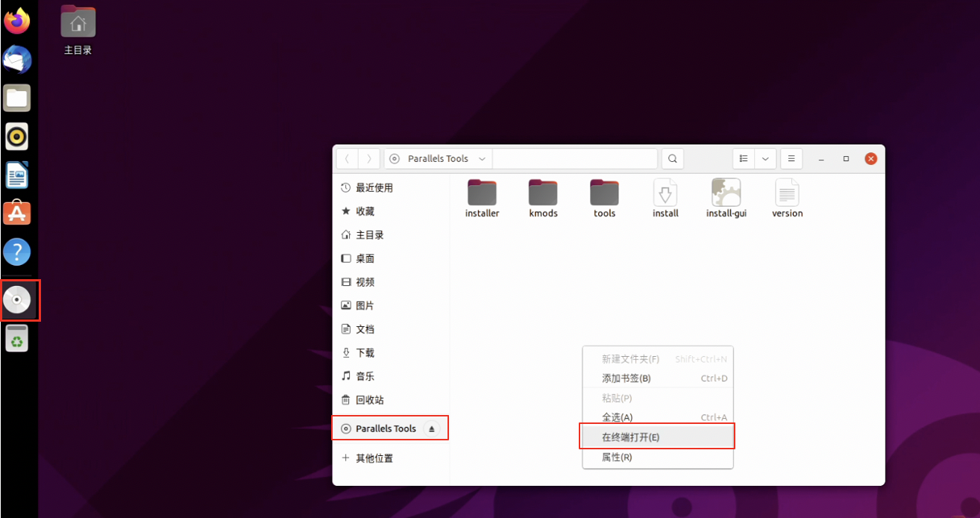Click the search magnifier button
This screenshot has height=518, width=980.
coord(672,158)
